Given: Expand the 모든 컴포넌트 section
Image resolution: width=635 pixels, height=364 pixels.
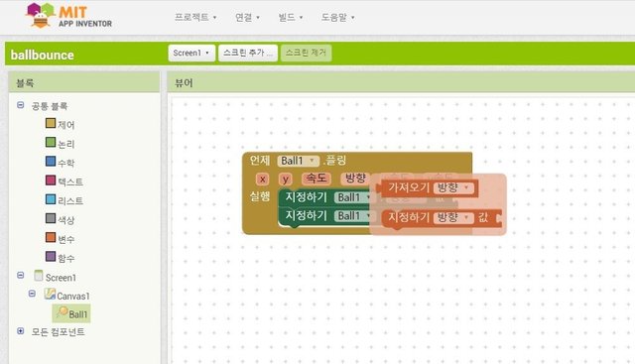Looking at the screenshot, I should 21,331.
